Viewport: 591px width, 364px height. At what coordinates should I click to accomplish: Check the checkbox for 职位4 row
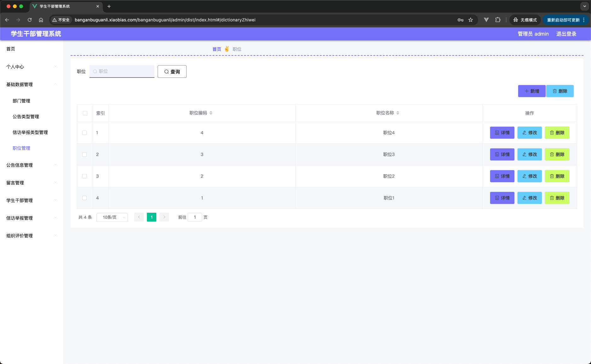pos(84,133)
